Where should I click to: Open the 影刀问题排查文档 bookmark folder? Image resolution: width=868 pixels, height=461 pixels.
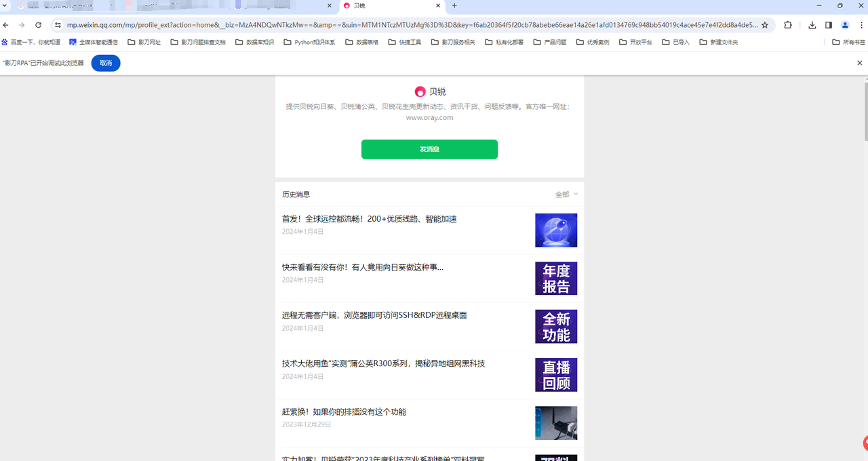point(198,42)
